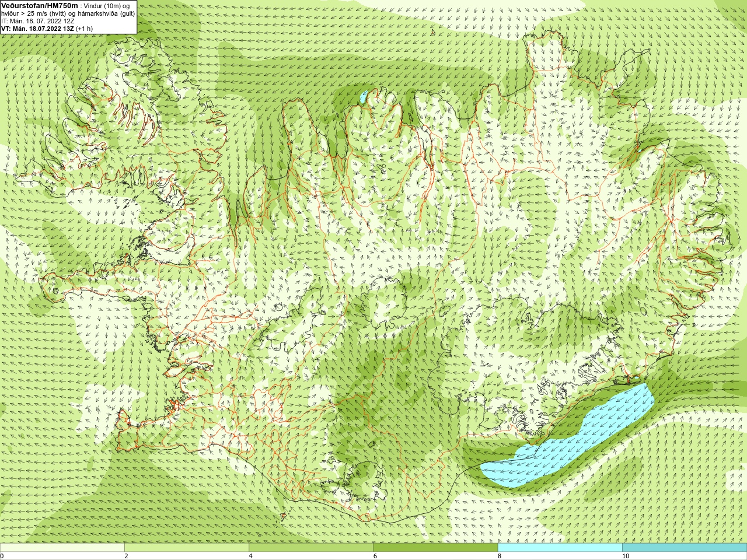Viewport: 747px width, 560px height.
Task: Select the 'VT: Mán. 18.07.2022 13Z (+1 h)' line
Action: click(47, 29)
